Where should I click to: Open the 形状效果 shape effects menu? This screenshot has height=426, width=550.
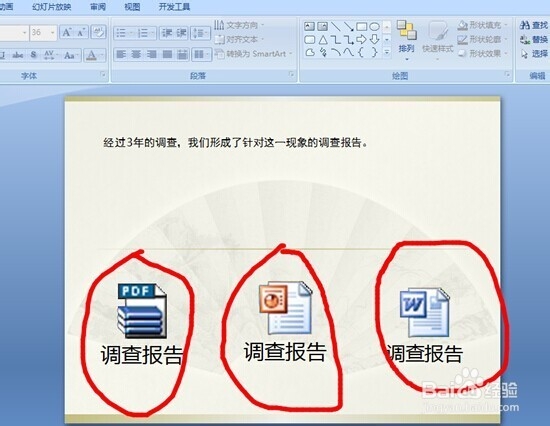(x=484, y=53)
